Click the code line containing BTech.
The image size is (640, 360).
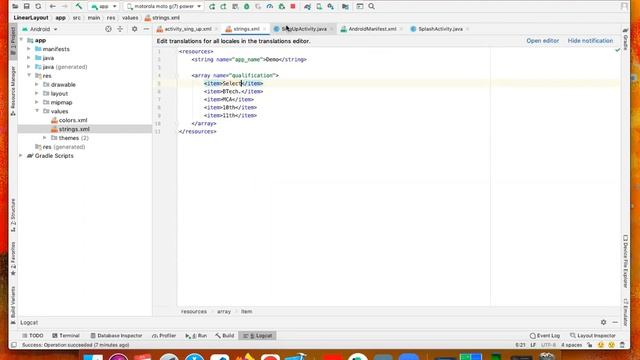[233, 91]
